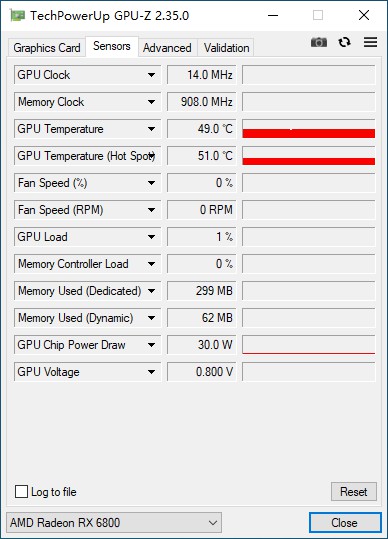388x539 pixels.
Task: Click the screenshot camera icon
Action: pyautogui.click(x=319, y=42)
